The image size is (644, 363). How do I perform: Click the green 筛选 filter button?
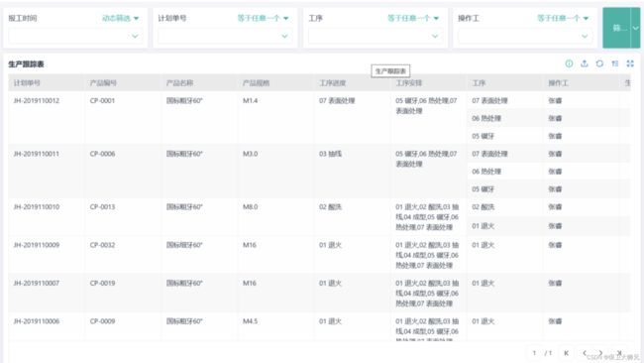[617, 28]
